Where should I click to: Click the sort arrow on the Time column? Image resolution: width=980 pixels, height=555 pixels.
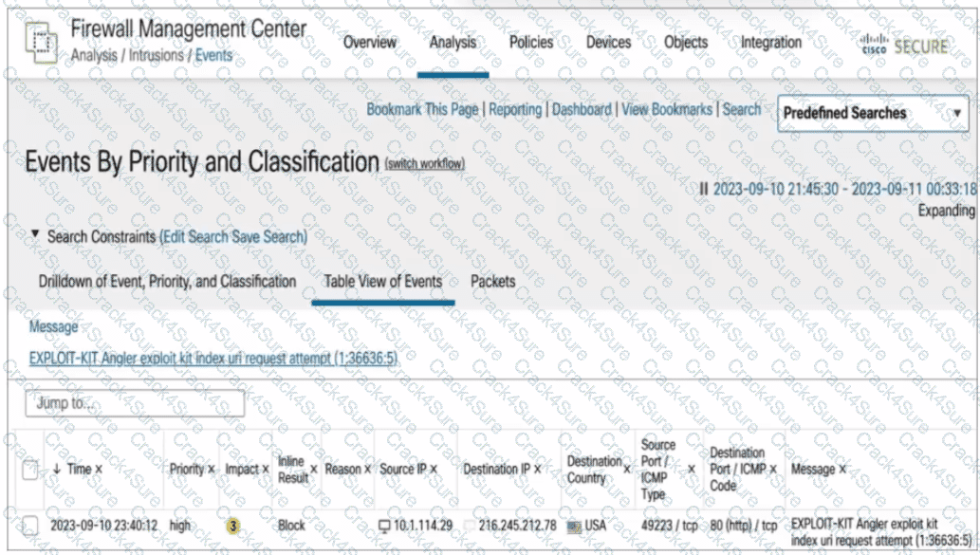[57, 469]
